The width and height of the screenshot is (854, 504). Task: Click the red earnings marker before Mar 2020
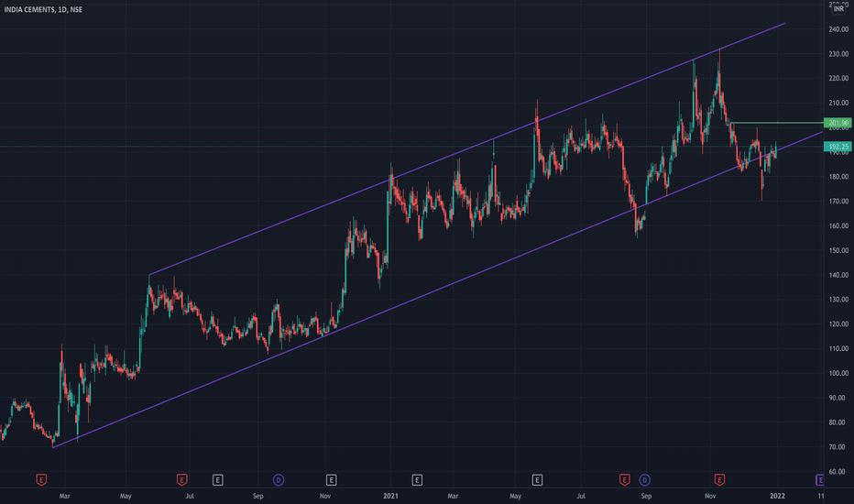41,480
